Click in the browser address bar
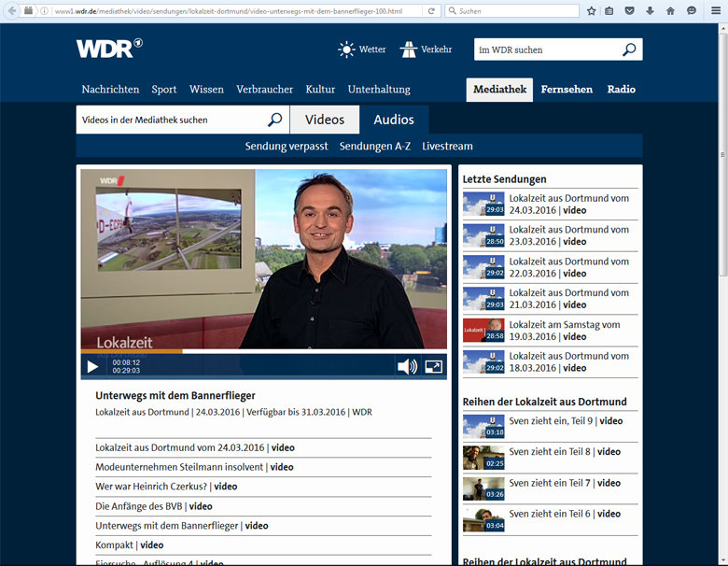Screen dimensions: 728x566 click(228, 10)
